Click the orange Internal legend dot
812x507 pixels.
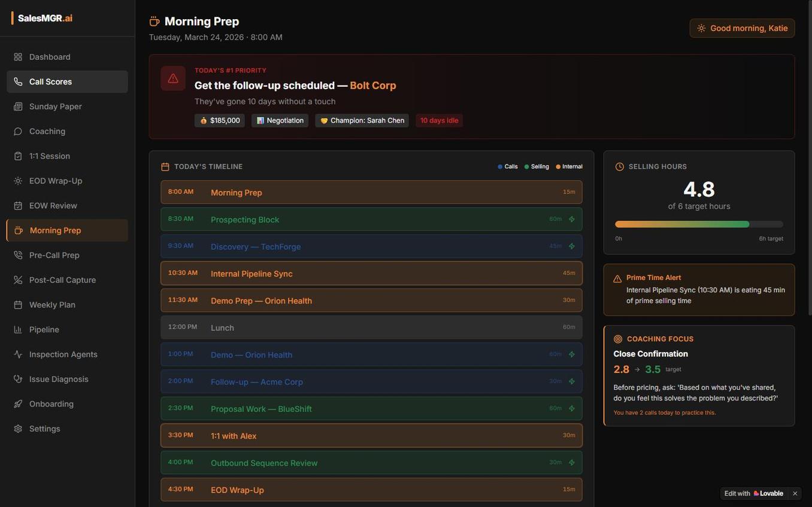pos(558,167)
